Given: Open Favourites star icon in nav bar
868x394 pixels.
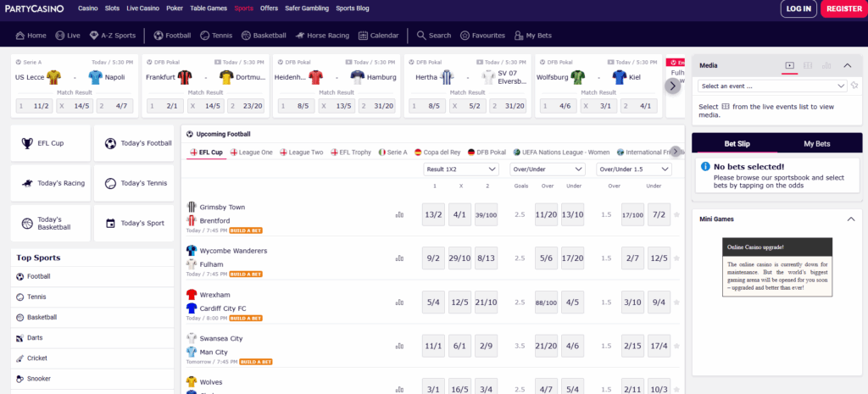Looking at the screenshot, I should coord(465,36).
